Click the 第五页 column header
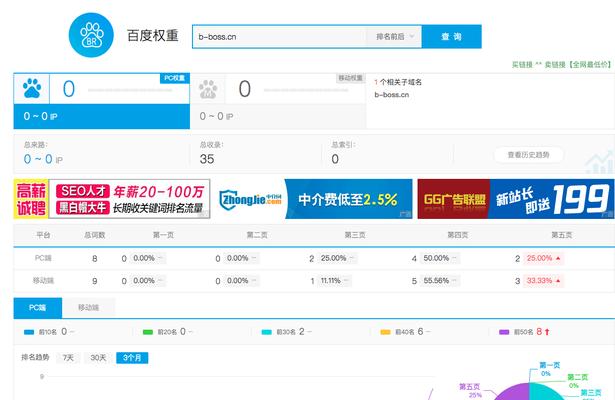This screenshot has width=615, height=400. tap(562, 235)
